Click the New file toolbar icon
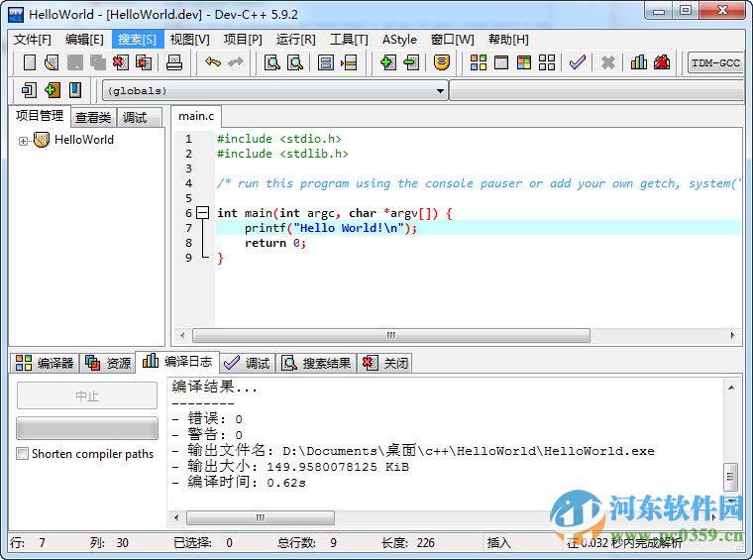Viewport: 753px width, 560px height. (x=30, y=62)
